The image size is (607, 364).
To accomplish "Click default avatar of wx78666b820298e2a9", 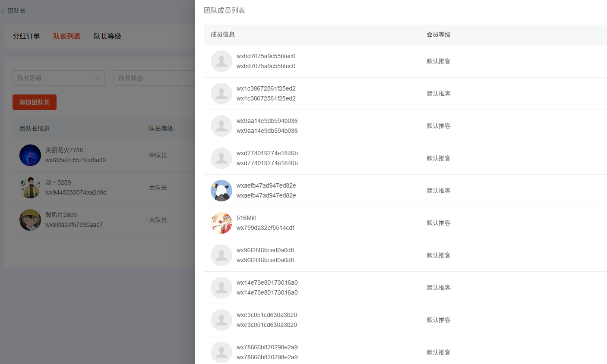I will 221,352.
